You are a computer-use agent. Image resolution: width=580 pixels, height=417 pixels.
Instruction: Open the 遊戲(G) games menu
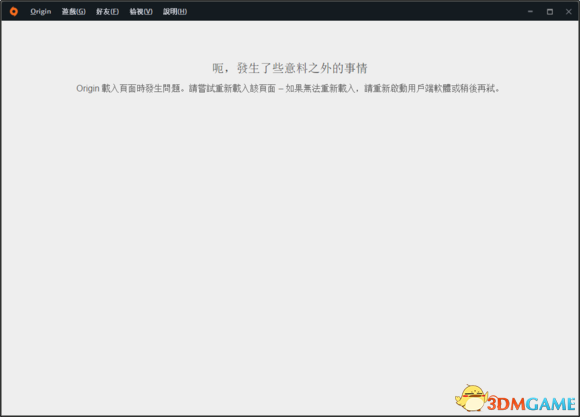[74, 11]
